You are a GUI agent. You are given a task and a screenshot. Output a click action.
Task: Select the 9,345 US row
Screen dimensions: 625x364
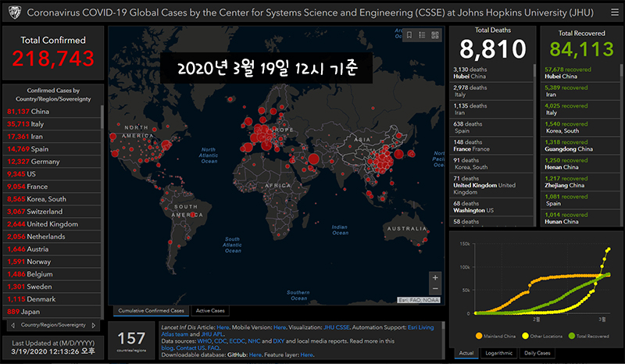tap(52, 174)
